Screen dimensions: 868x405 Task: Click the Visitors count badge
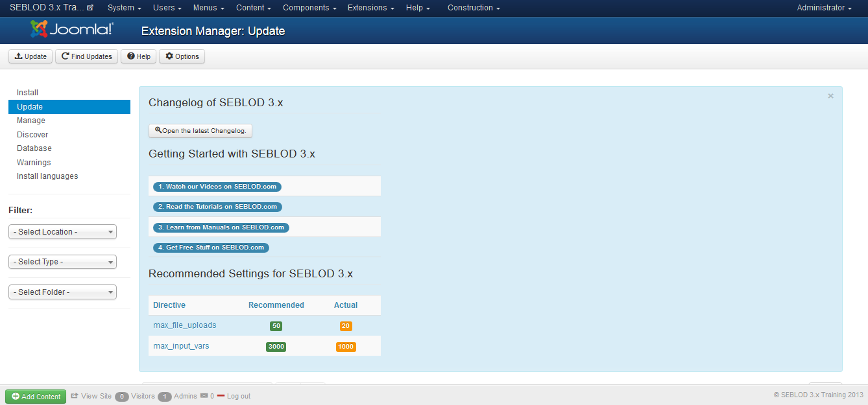121,397
